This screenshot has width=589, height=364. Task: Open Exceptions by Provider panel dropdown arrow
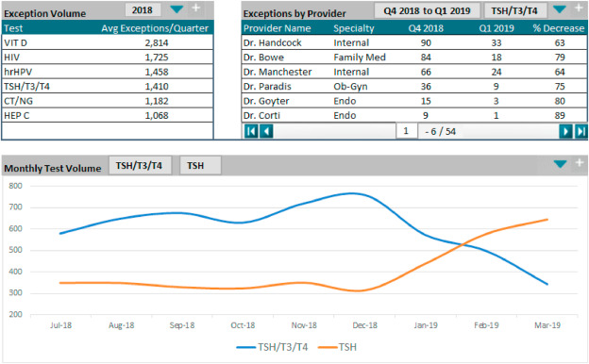pos(560,9)
